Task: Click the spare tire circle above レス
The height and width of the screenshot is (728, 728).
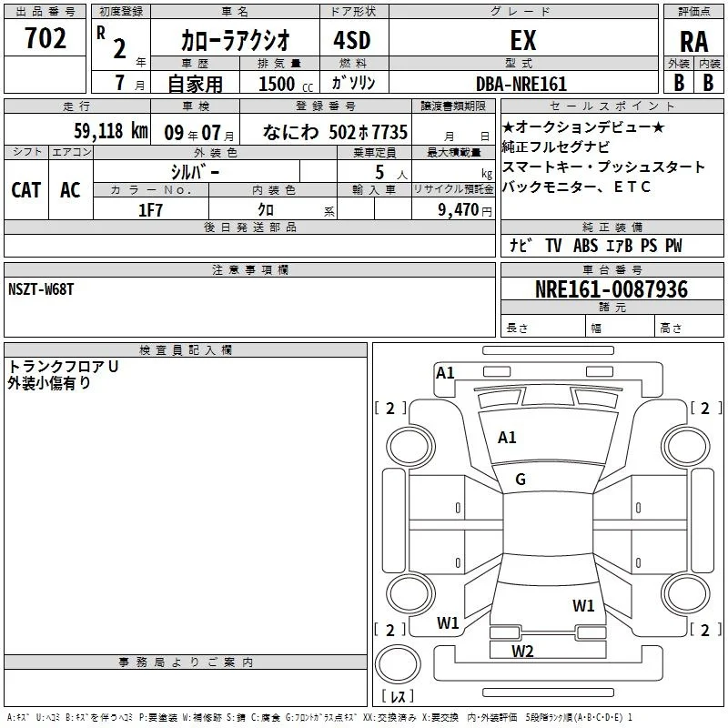Action: (x=398, y=664)
